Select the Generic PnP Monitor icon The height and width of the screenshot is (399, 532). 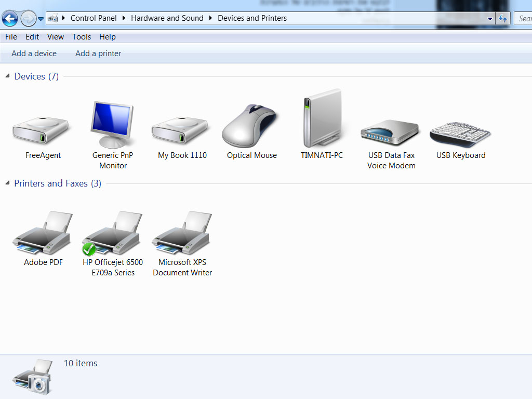tap(112, 124)
